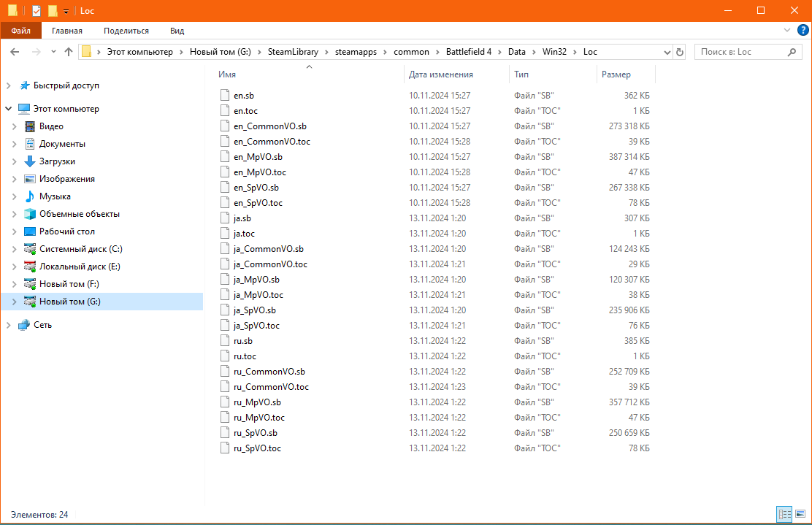Select the Загрузки download arrow icon
The height and width of the screenshot is (525, 812).
pyautogui.click(x=30, y=161)
